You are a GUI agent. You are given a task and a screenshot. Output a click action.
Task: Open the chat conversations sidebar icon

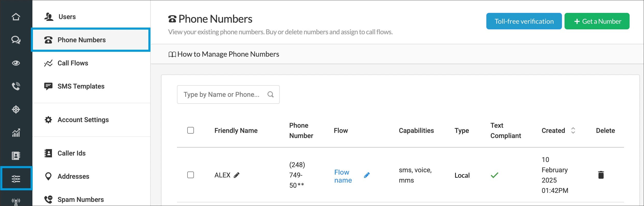(16, 40)
